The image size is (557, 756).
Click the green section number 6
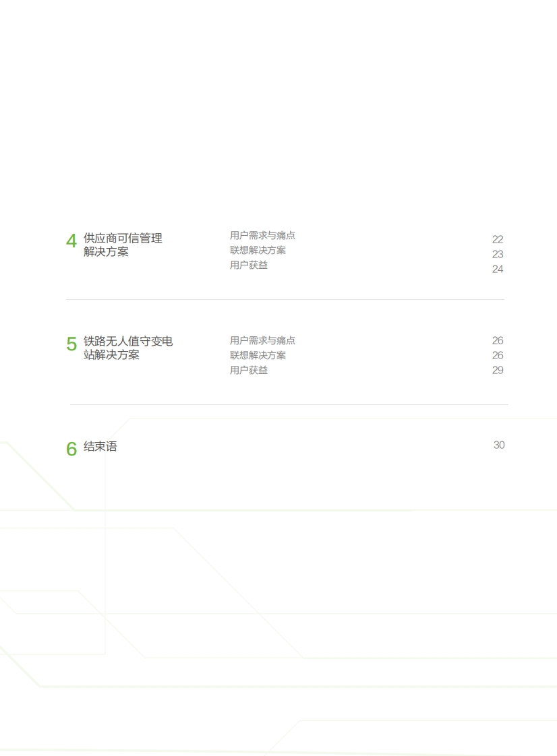[x=71, y=449]
